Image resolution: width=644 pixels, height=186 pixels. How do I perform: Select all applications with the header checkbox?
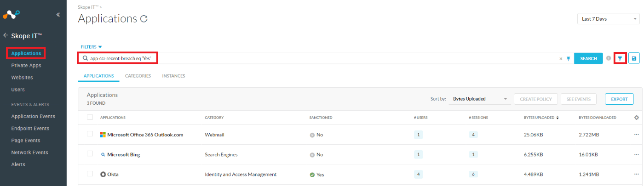(x=90, y=118)
